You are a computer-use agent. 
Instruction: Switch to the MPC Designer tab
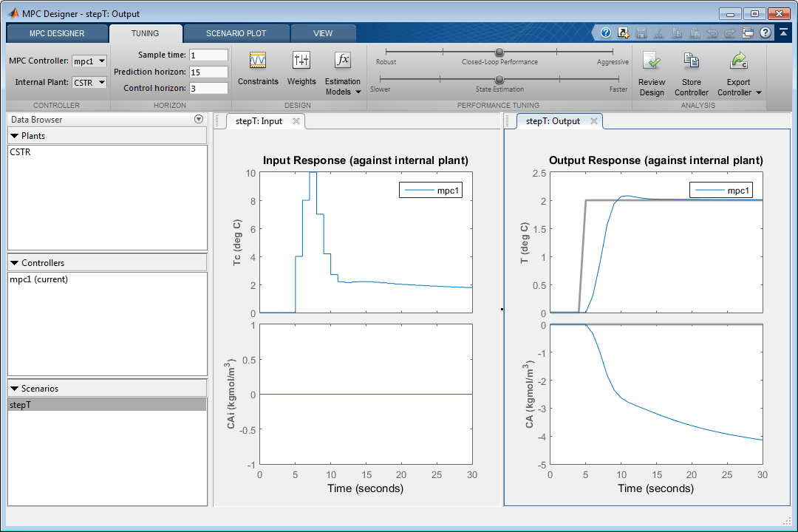(x=57, y=33)
